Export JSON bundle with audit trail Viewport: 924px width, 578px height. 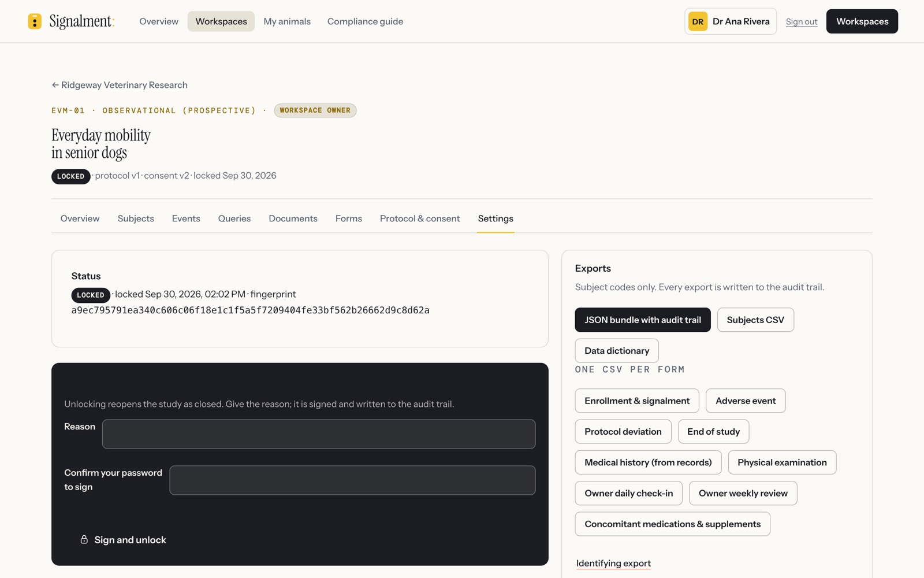pyautogui.click(x=643, y=320)
